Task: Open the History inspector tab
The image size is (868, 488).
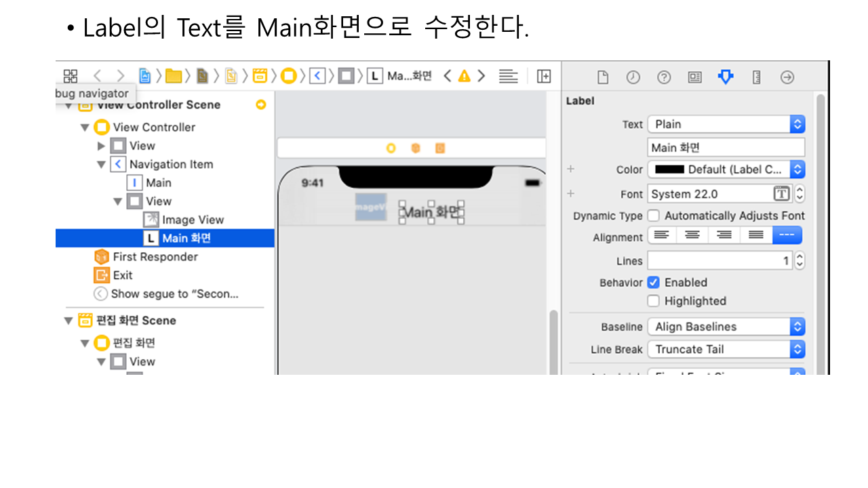Action: point(633,77)
